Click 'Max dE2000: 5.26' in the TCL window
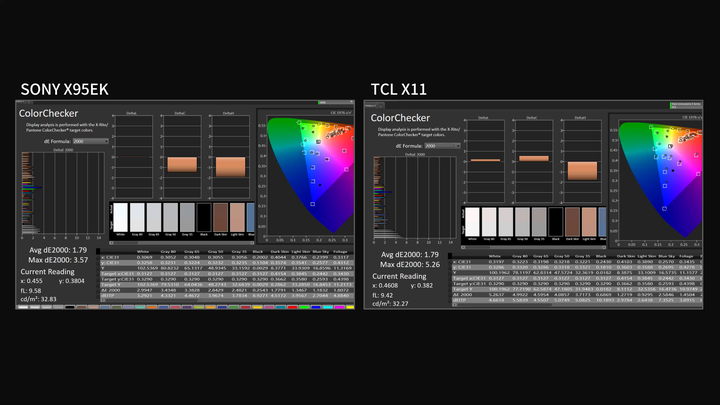 pyautogui.click(x=410, y=264)
